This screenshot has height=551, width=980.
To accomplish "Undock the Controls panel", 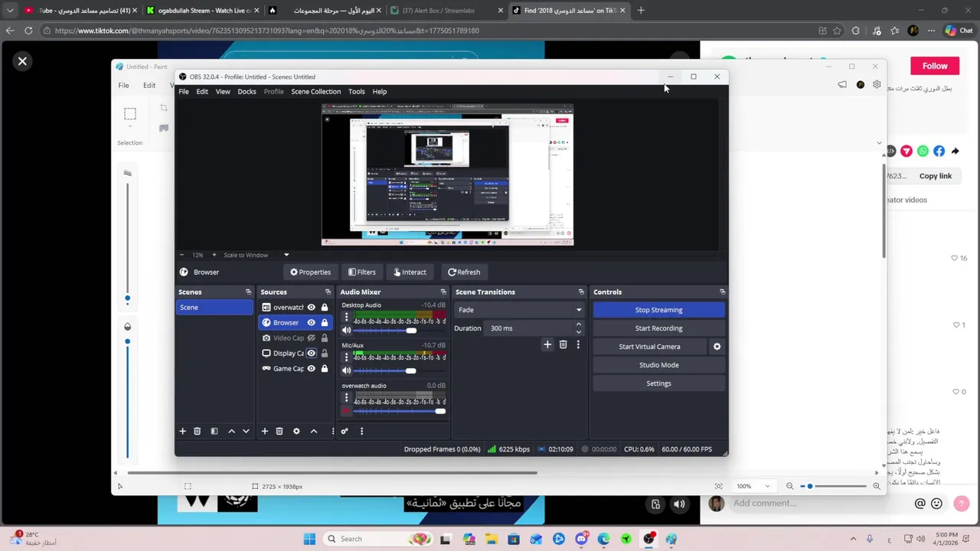I will tap(722, 292).
